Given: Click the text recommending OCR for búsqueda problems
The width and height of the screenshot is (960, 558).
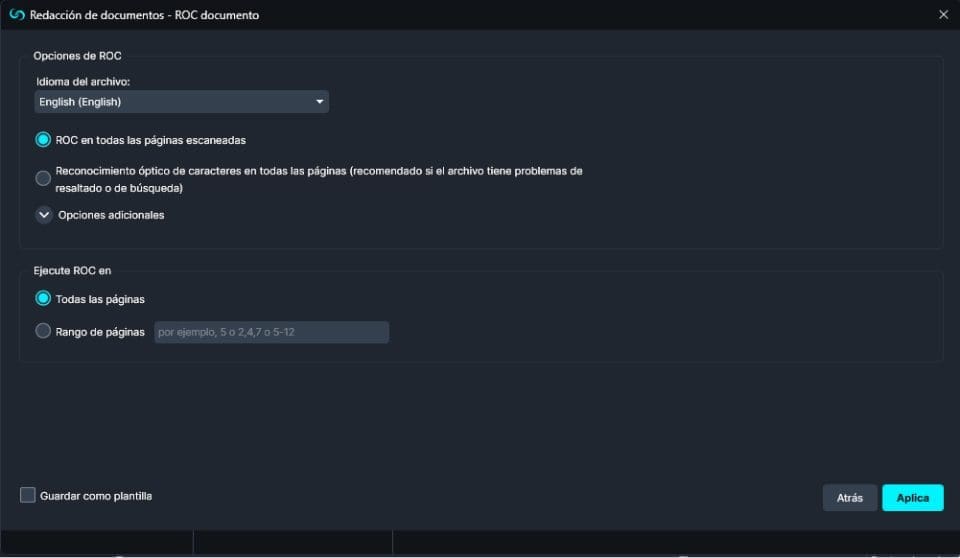Looking at the screenshot, I should pos(318,179).
